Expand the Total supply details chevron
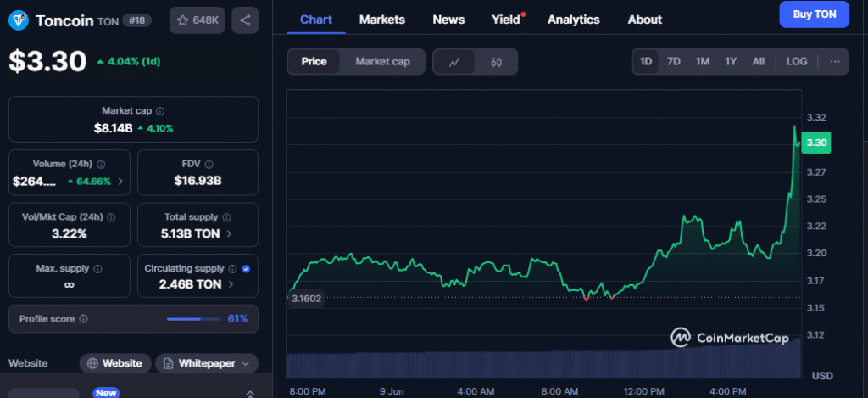Viewport: 868px width, 398px height. tap(229, 234)
